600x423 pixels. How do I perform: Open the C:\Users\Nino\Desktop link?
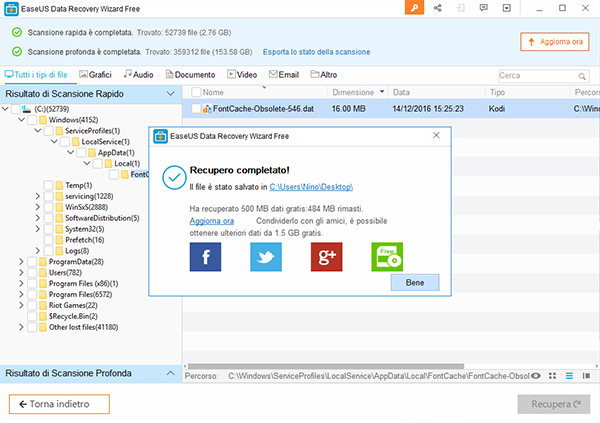(x=311, y=187)
